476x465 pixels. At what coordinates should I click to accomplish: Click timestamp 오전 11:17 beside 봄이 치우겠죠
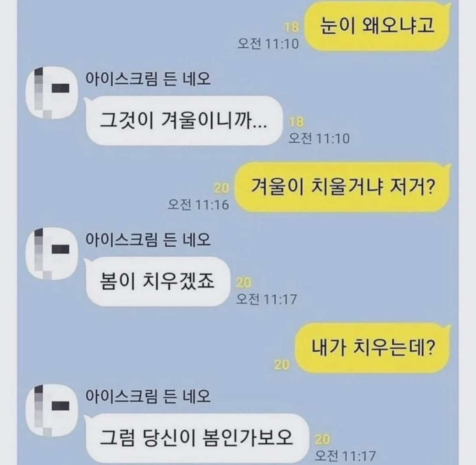click(266, 299)
